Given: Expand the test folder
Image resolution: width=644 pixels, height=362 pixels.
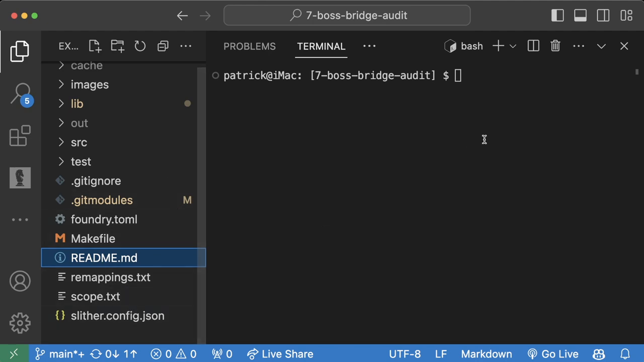Looking at the screenshot, I should [x=80, y=161].
